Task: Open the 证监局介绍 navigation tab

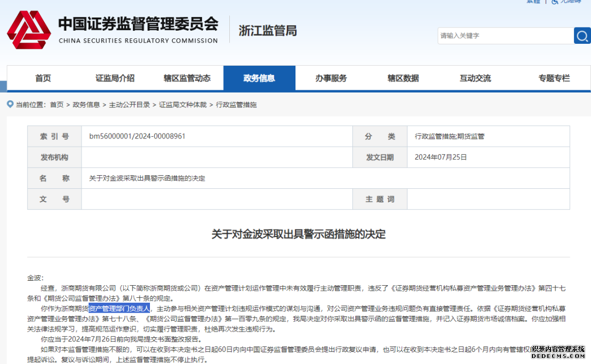Action: [115, 78]
